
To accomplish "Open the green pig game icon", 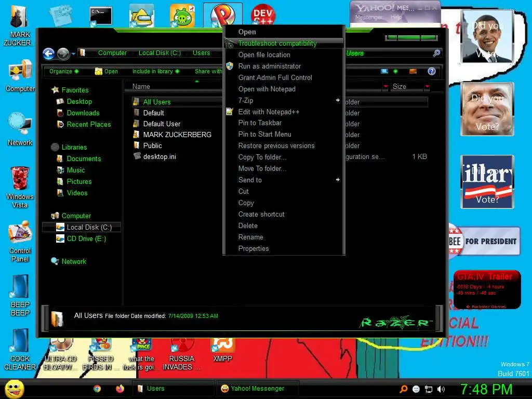I will tap(182, 16).
